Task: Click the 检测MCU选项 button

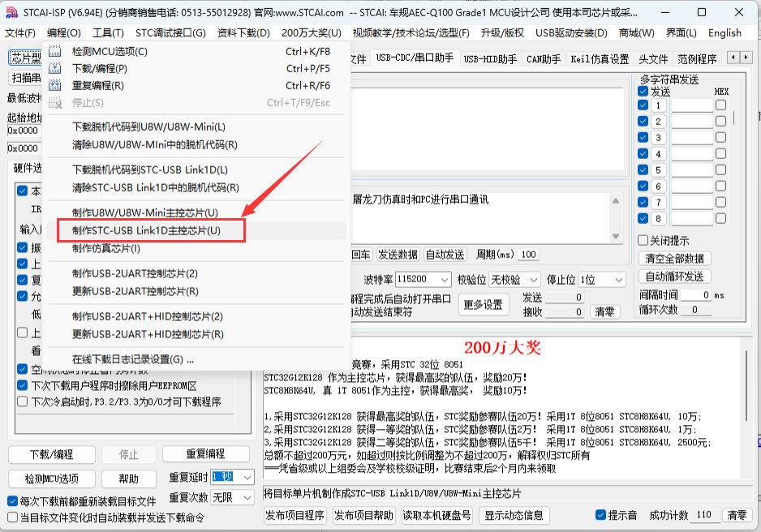Action: click(x=51, y=479)
